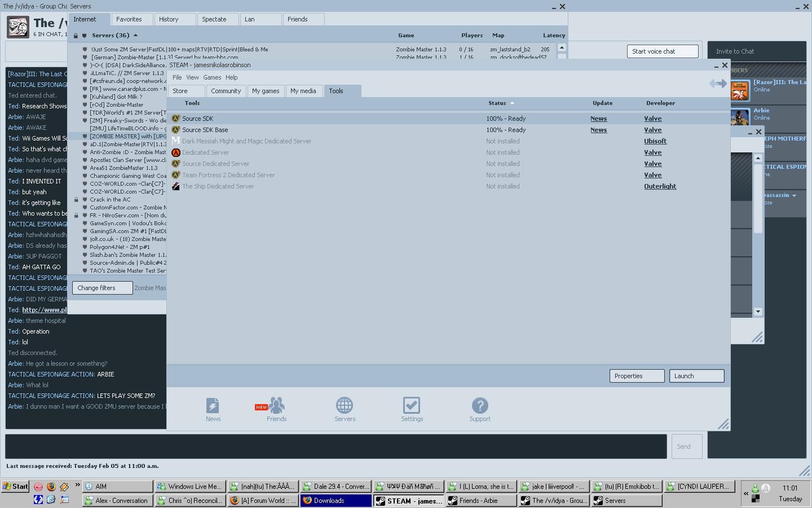Open the Friends icon in Steam's bottom bar
812x508 pixels.
click(276, 405)
